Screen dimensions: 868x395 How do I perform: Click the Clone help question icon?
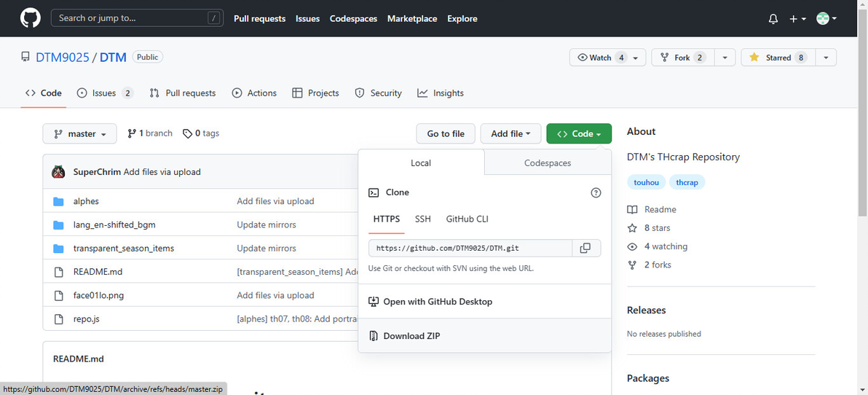[596, 192]
